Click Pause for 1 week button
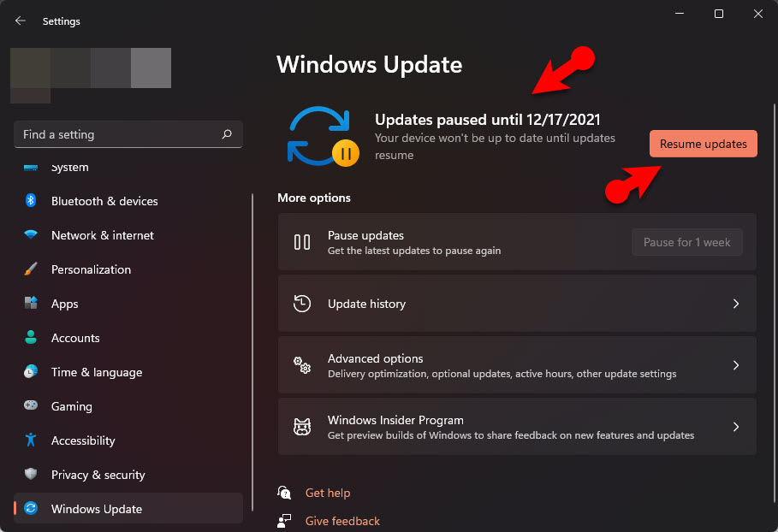Image resolution: width=778 pixels, height=532 pixels. (686, 242)
